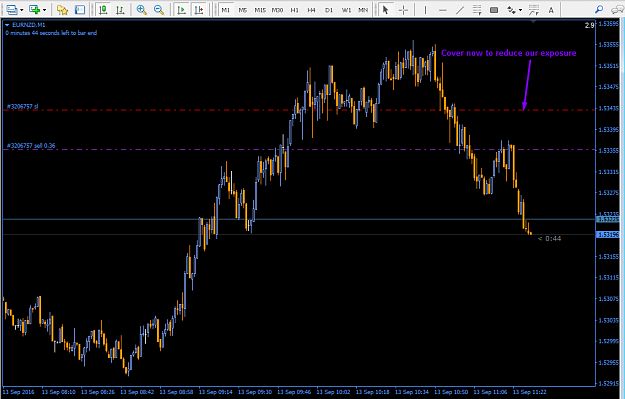Click the chart shift marker triangle at chart top
Image resolution: width=625 pixels, height=399 pixels.
pyautogui.click(x=533, y=22)
